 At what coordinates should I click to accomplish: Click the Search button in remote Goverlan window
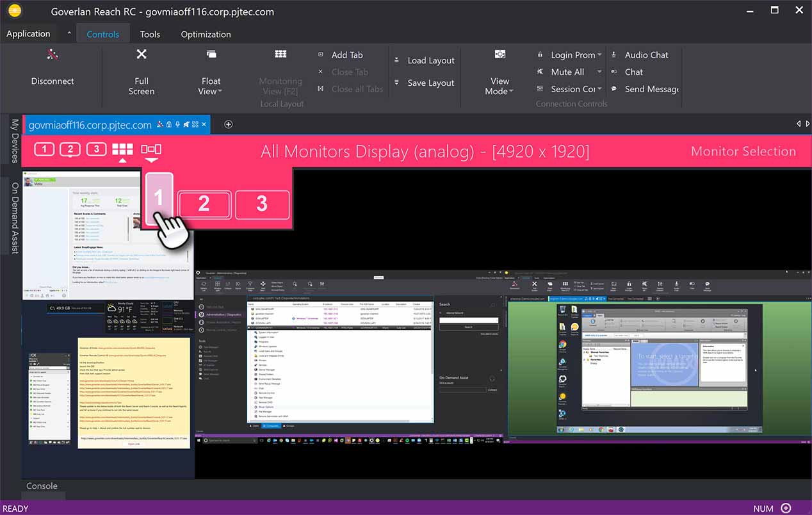point(469,327)
